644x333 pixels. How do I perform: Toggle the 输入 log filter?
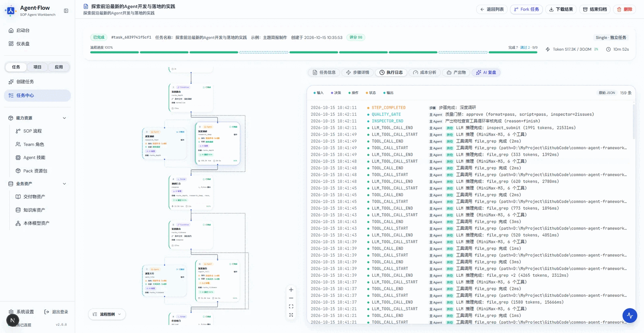coord(318,93)
